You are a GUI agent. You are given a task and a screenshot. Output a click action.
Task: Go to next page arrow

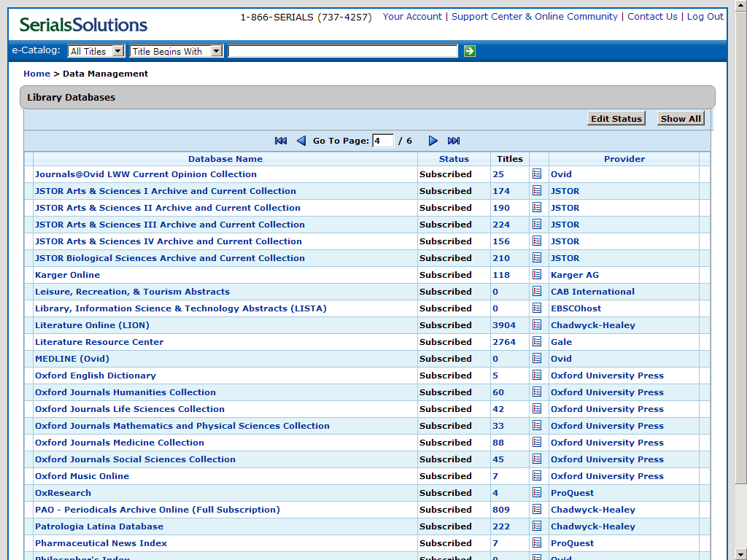pyautogui.click(x=433, y=141)
